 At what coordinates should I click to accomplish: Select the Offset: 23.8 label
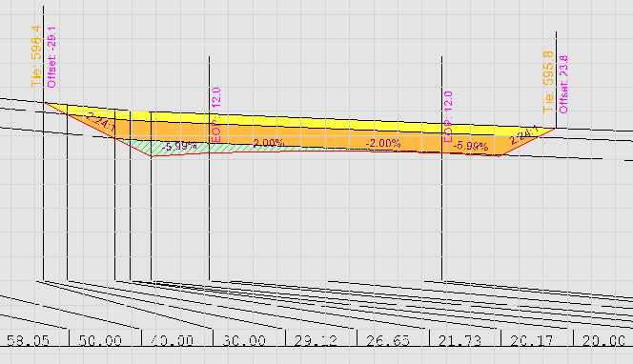563,85
